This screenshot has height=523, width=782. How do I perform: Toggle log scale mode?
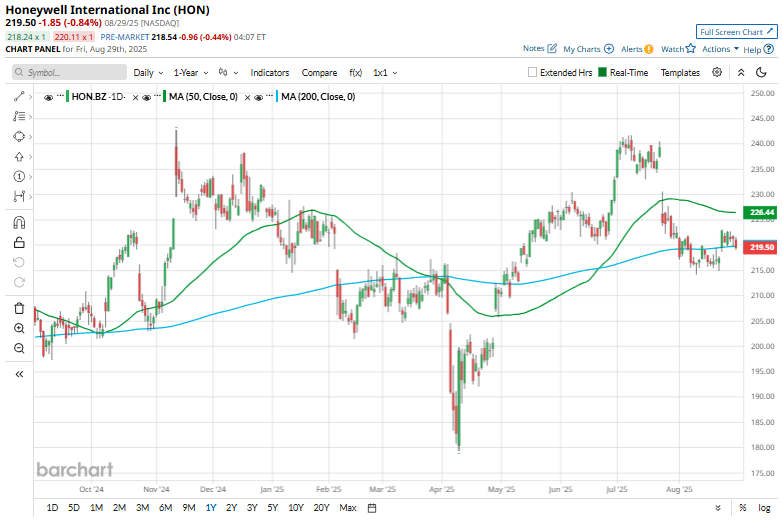[764, 508]
